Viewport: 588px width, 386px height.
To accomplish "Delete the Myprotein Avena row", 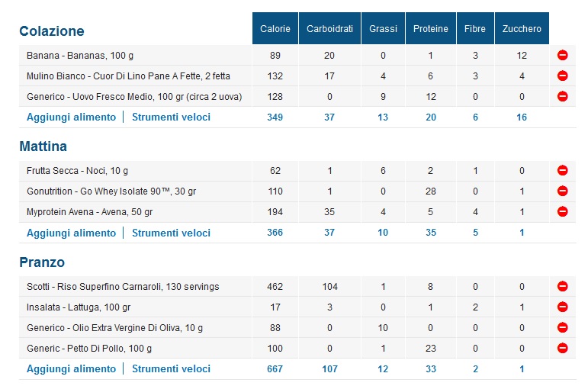I will coord(562,211).
